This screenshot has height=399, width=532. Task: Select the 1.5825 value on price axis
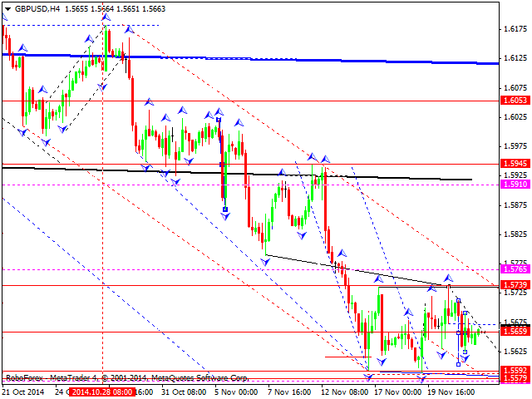[515, 234]
